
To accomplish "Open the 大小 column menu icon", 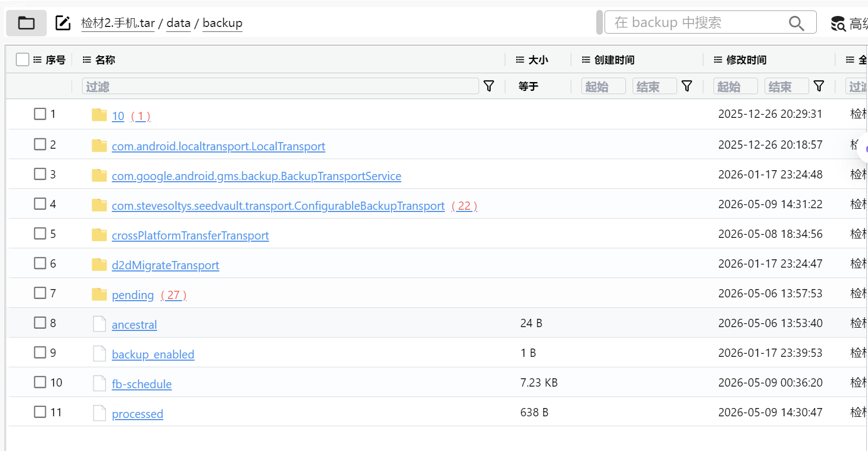I will [520, 59].
